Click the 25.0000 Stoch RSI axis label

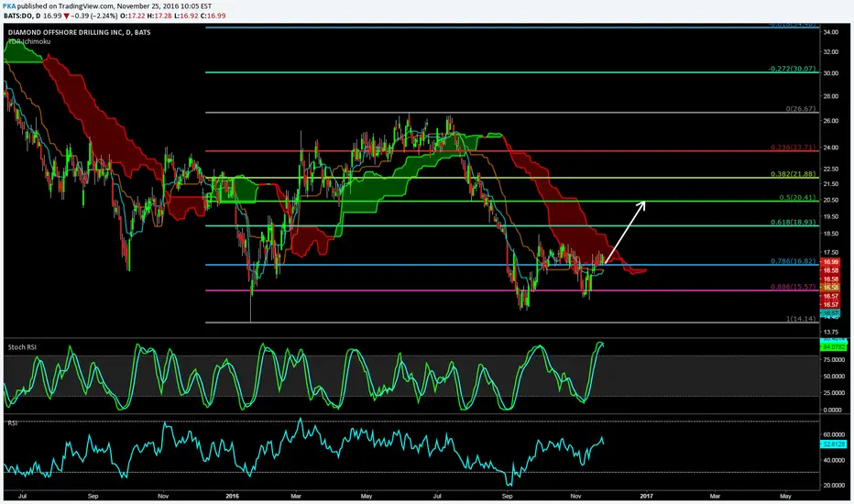(x=835, y=393)
